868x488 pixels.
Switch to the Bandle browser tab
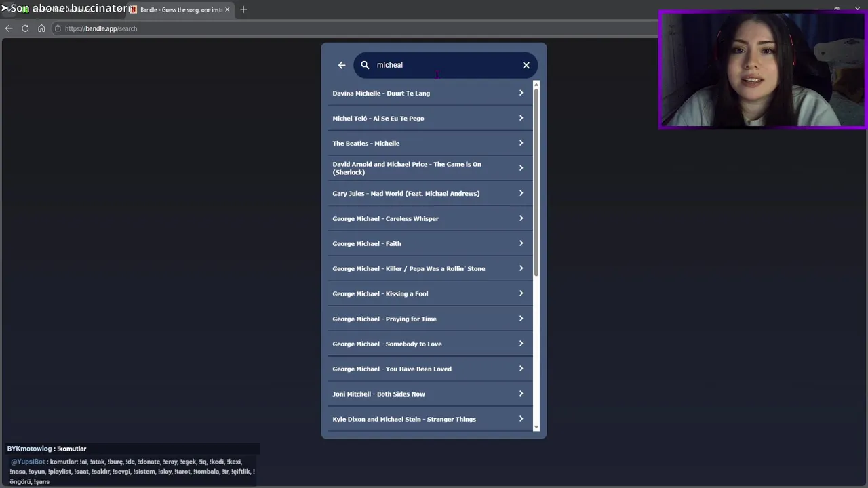pos(180,9)
